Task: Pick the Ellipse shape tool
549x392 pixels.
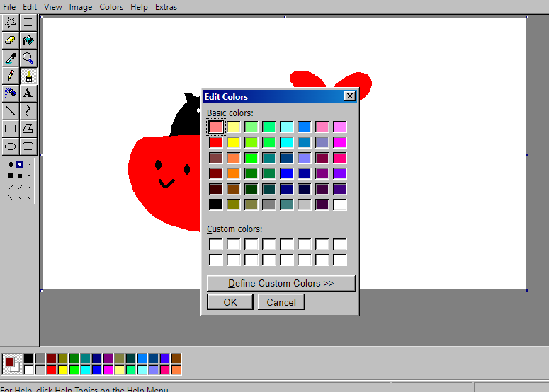Action: 11,146
